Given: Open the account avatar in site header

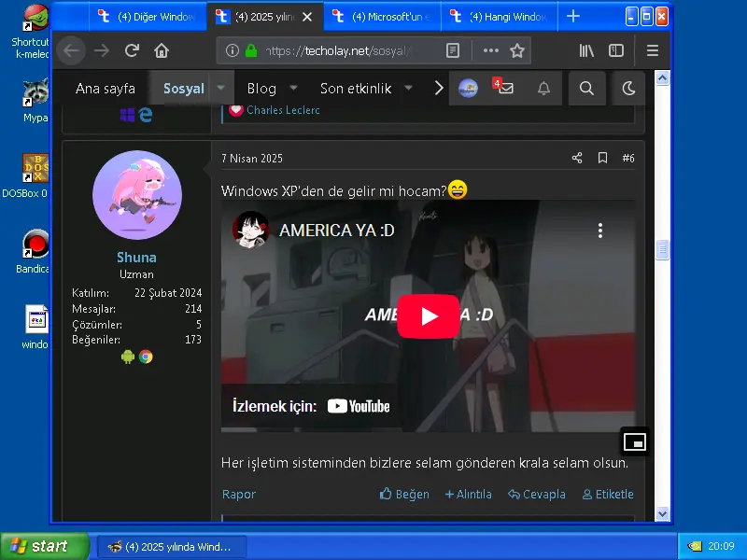Looking at the screenshot, I should pyautogui.click(x=468, y=88).
